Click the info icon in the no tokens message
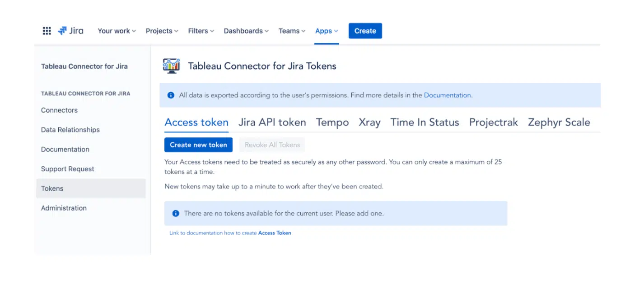 point(176,213)
